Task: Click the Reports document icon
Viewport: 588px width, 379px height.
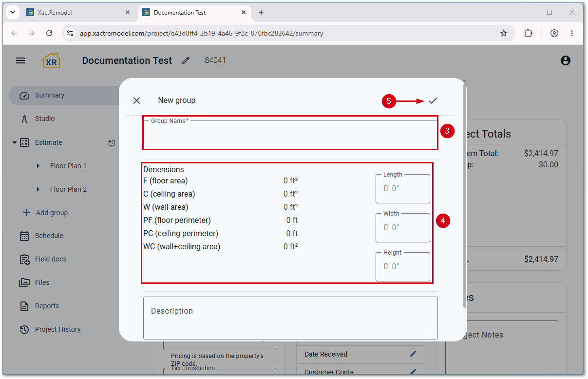Action: [x=24, y=306]
